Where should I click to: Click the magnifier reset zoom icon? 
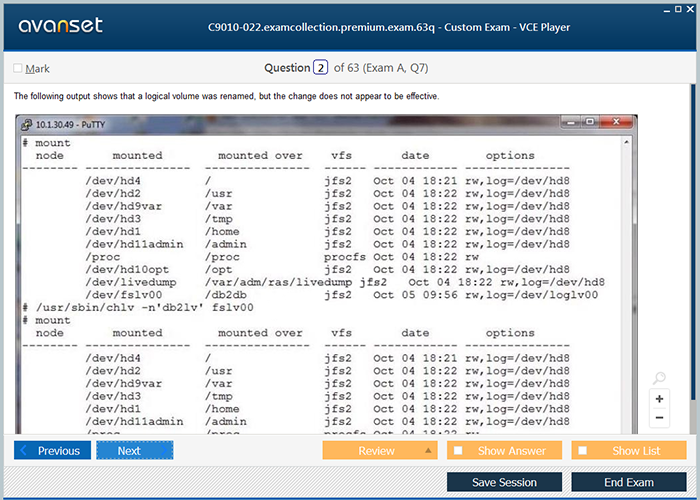pyautogui.click(x=659, y=379)
